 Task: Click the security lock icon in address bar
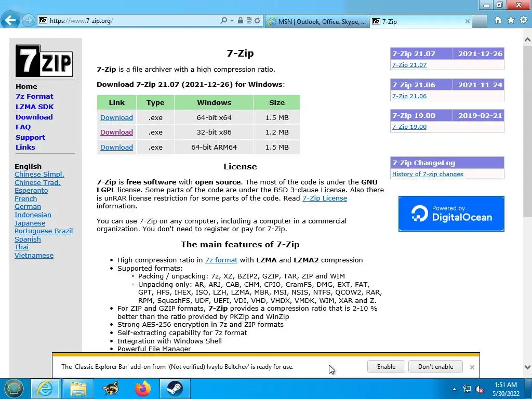240,21
